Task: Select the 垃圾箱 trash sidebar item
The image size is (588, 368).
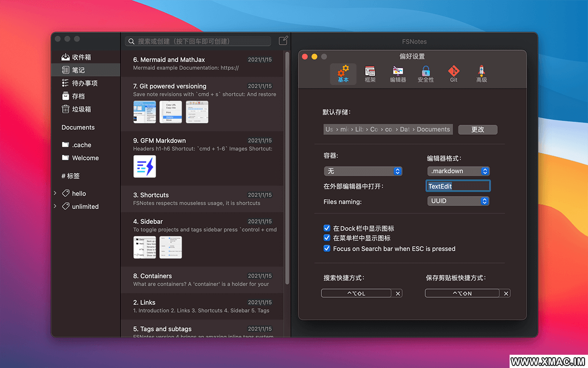Action: click(81, 109)
